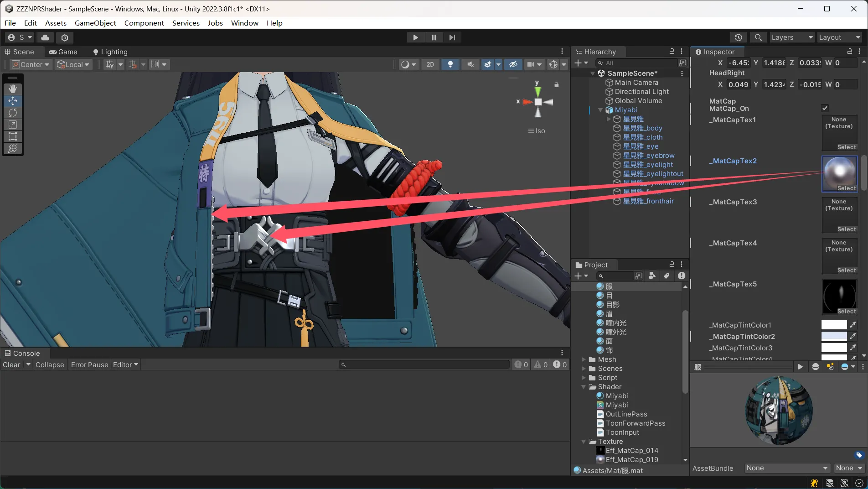Image resolution: width=868 pixels, height=489 pixels.
Task: Click the Console Clear button
Action: 11,364
